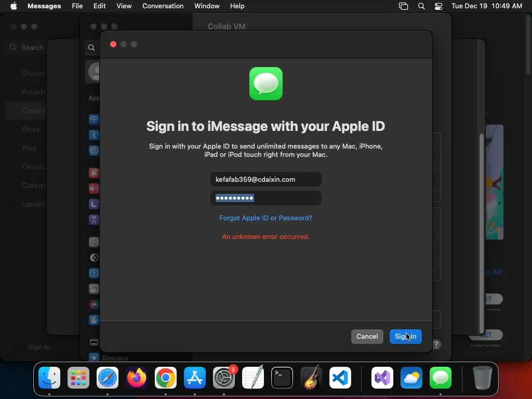Click Search in App Store sidebar

point(27,47)
